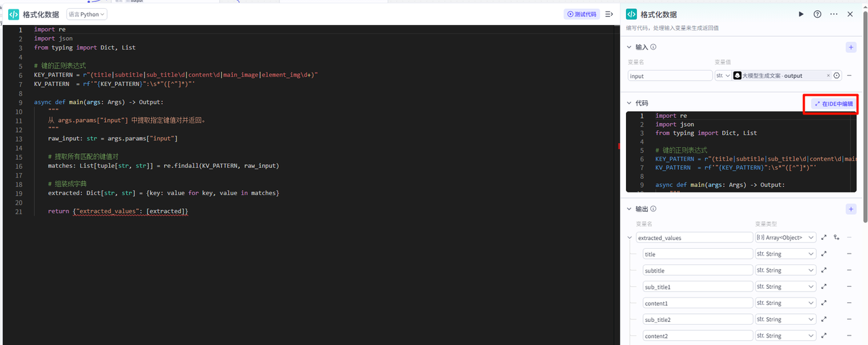
Task: Clear the 大模型生成文案 output reference
Action: click(827, 76)
